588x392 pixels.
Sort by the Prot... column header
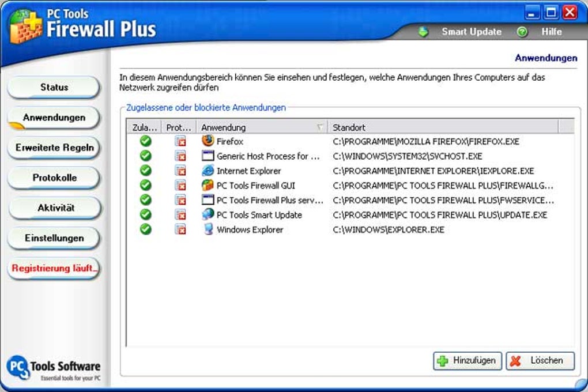(179, 127)
